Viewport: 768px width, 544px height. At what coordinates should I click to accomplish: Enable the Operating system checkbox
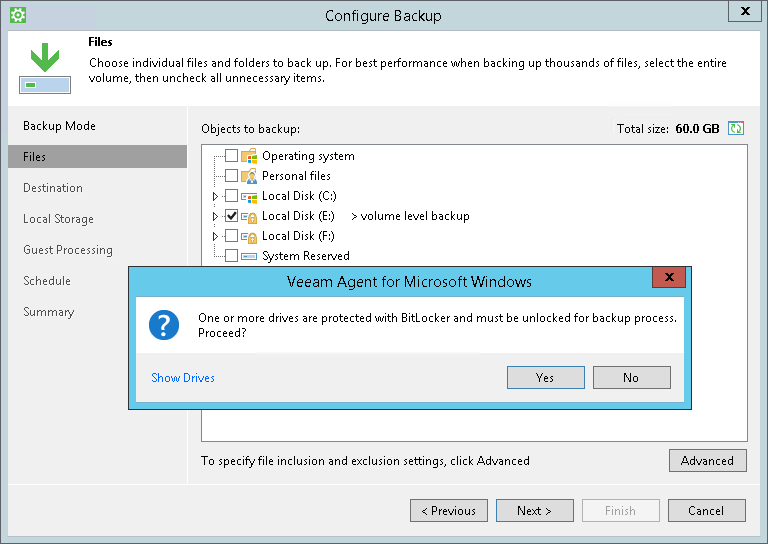[x=231, y=156]
